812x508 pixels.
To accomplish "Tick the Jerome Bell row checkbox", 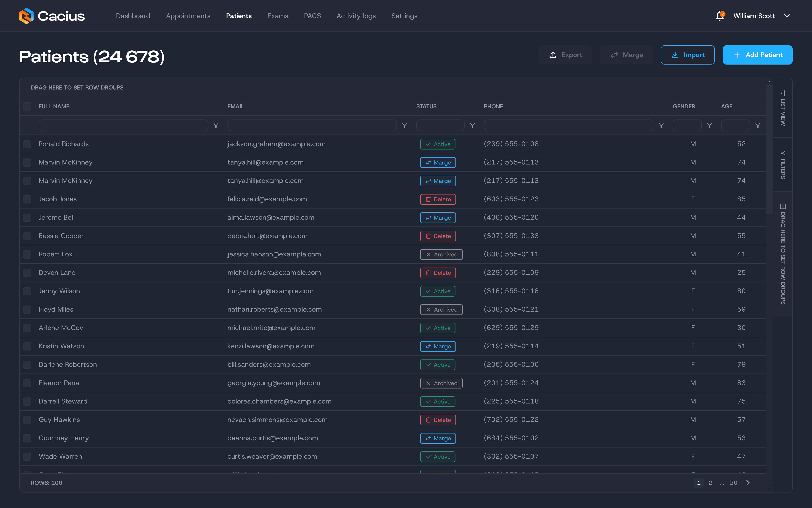I will click(x=27, y=218).
